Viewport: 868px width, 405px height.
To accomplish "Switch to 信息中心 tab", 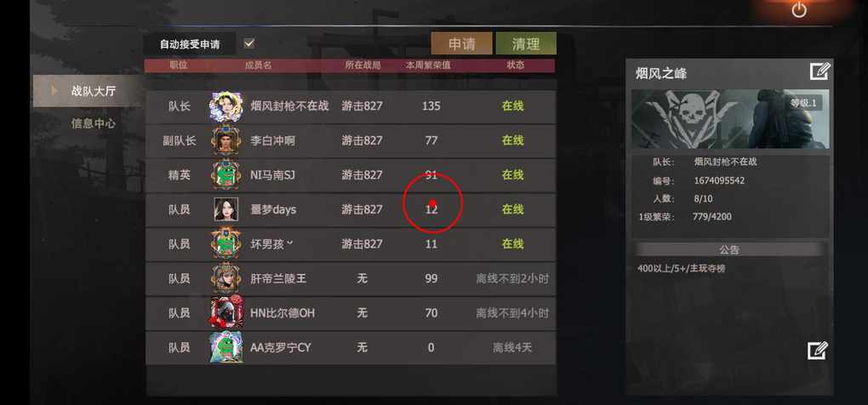I will [93, 123].
